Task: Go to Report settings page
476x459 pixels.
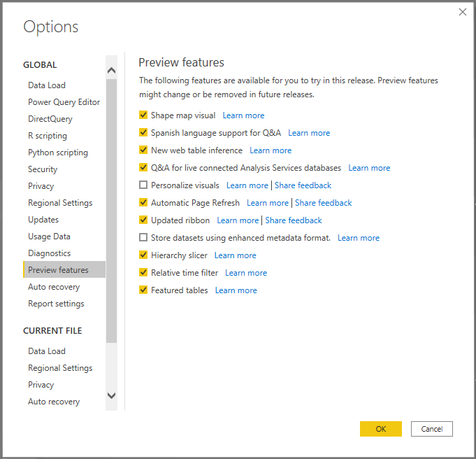Action: coord(56,304)
